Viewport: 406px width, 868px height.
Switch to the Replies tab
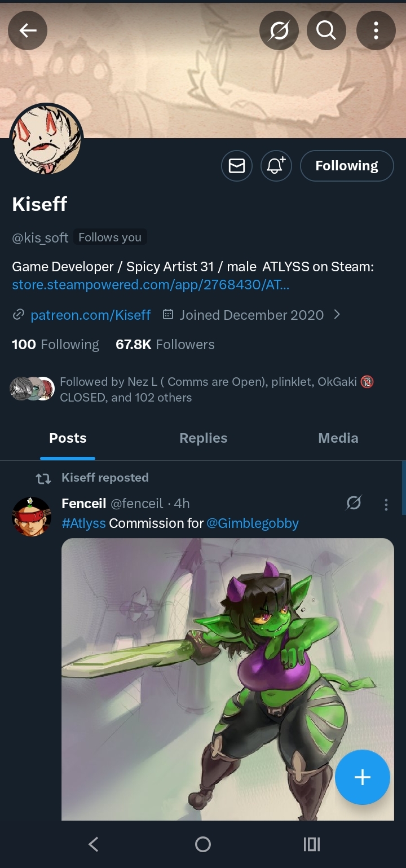click(x=203, y=438)
